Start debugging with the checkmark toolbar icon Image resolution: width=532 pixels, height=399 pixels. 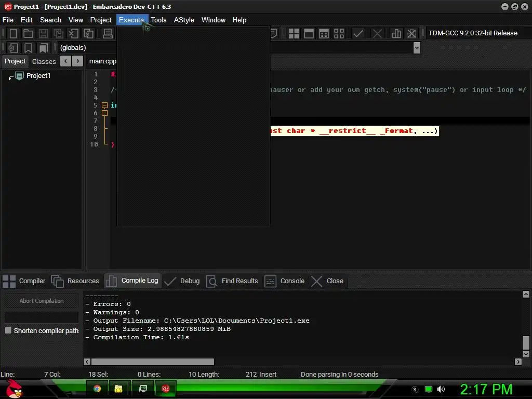(x=358, y=34)
